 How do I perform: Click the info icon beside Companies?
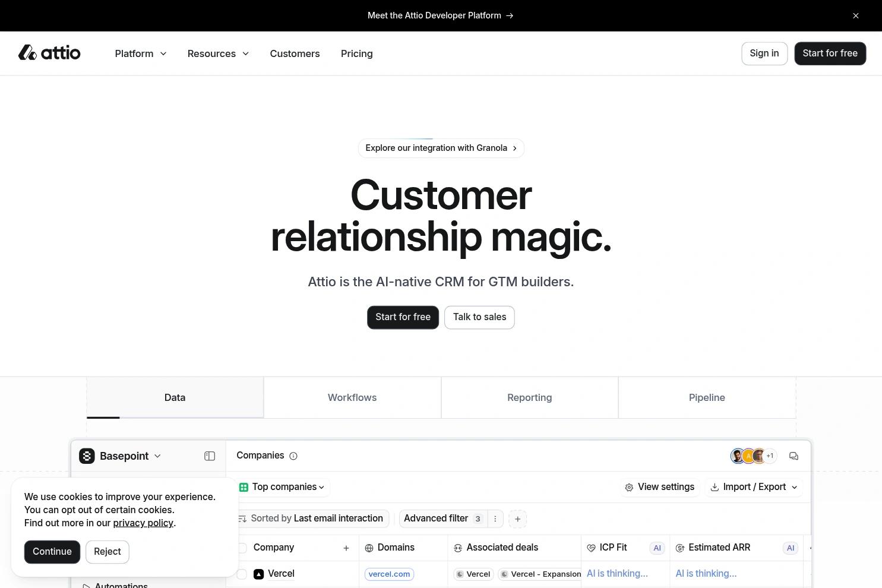[293, 456]
